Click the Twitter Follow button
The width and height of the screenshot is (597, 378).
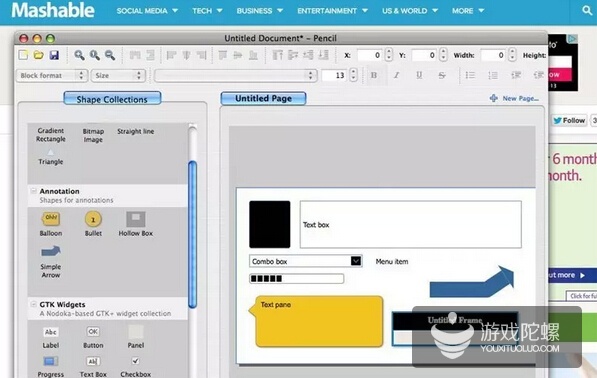pos(569,120)
